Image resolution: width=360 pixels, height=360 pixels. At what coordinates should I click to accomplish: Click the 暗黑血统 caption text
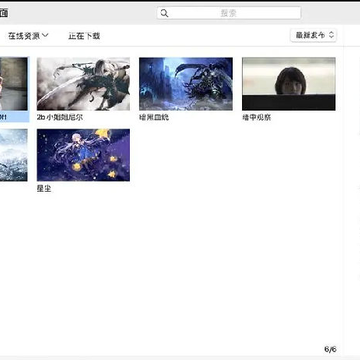click(154, 117)
